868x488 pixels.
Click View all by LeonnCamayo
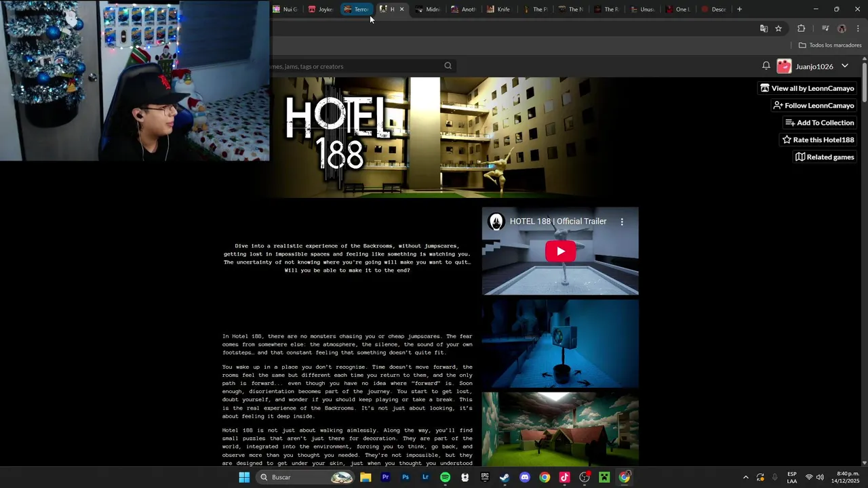coord(807,88)
